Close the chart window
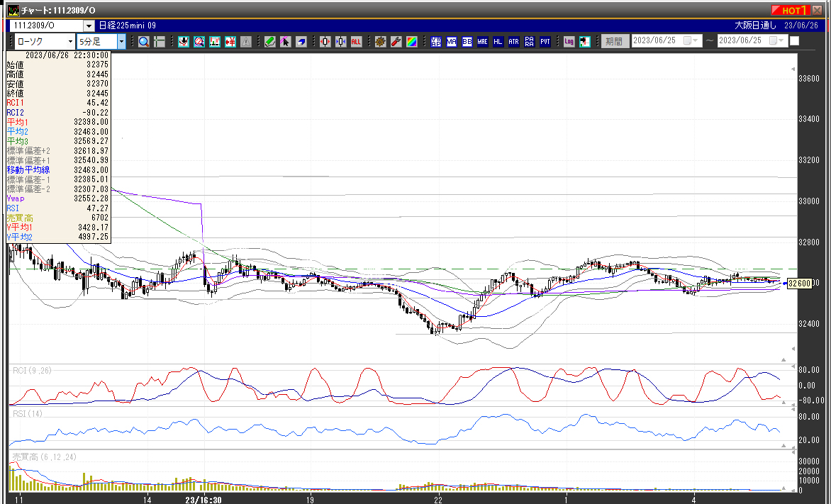The width and height of the screenshot is (831, 504). point(818,10)
